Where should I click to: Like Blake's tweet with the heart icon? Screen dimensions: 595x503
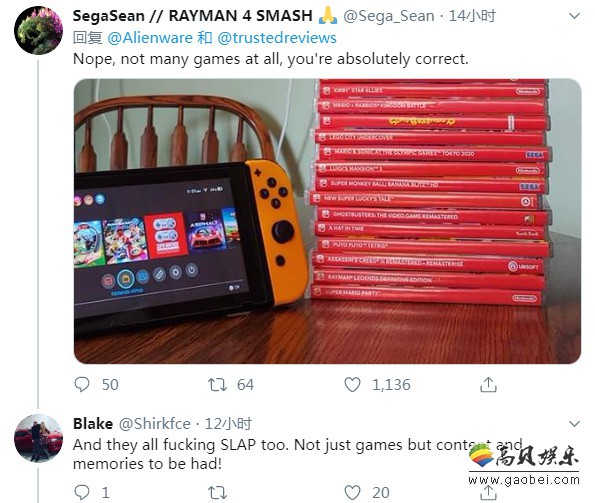tap(352, 493)
